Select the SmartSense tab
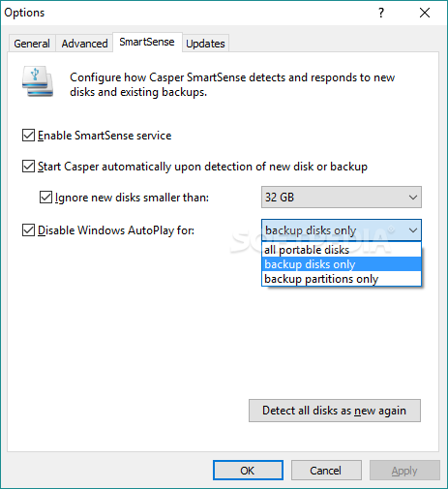 point(147,42)
